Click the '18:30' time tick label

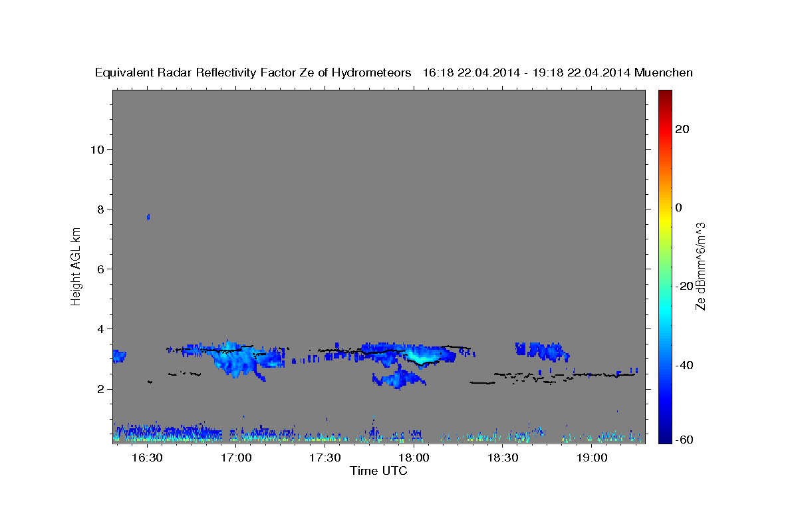pos(503,458)
